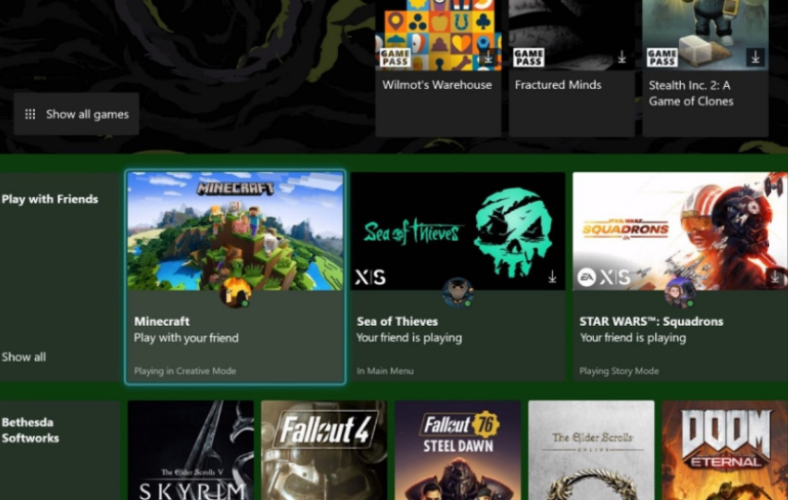Select the Bethesda Softworks heading
This screenshot has height=500, width=788.
30,430
